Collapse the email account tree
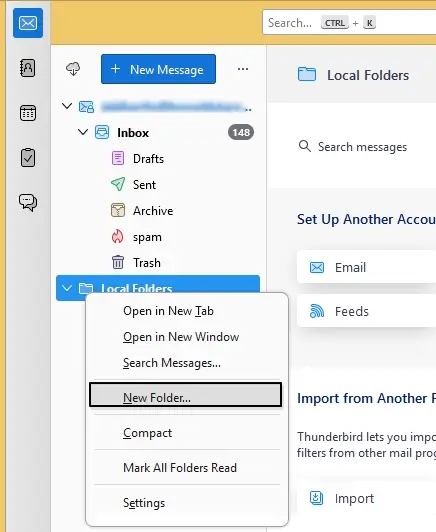436x532 pixels. pos(67,106)
